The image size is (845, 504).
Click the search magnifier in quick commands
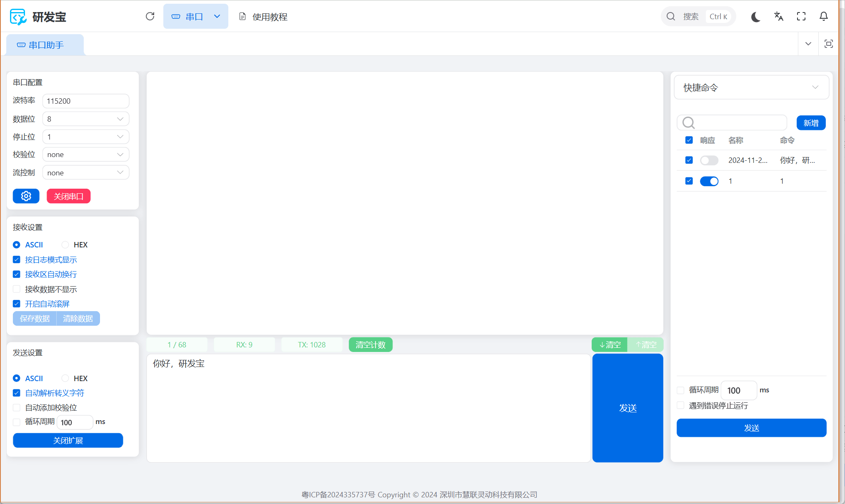[x=688, y=123]
